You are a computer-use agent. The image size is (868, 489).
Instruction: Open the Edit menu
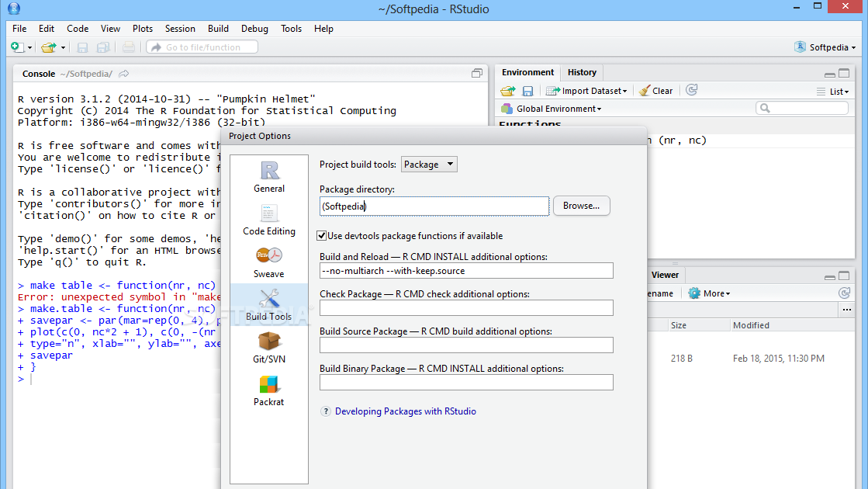point(47,28)
